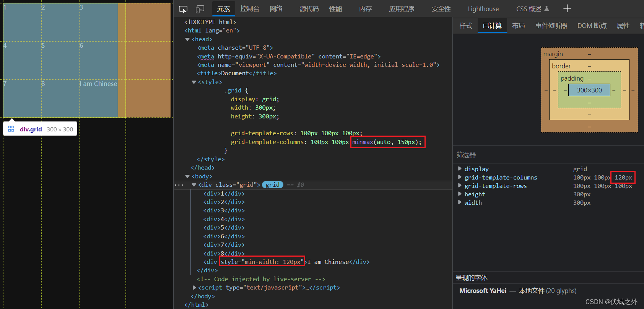Click the flask icon next to CSS 概述
The image size is (644, 309).
(546, 8)
